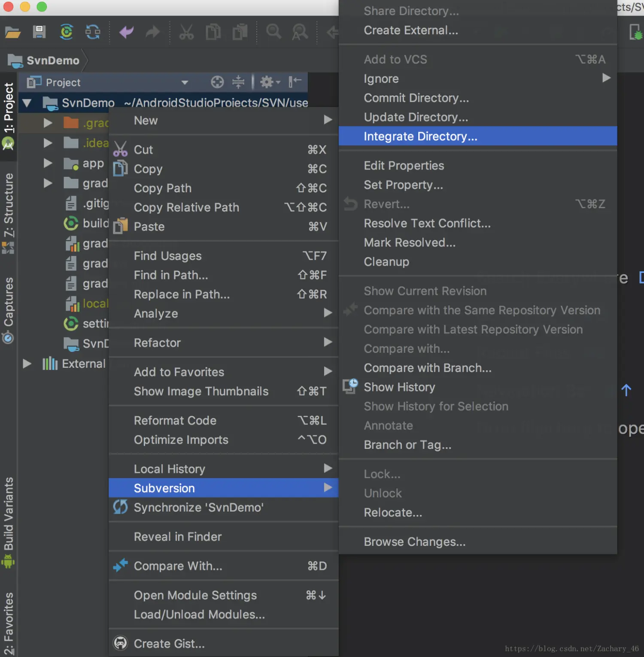Choose Integrate Directory...
This screenshot has width=644, height=657.
pyautogui.click(x=478, y=136)
